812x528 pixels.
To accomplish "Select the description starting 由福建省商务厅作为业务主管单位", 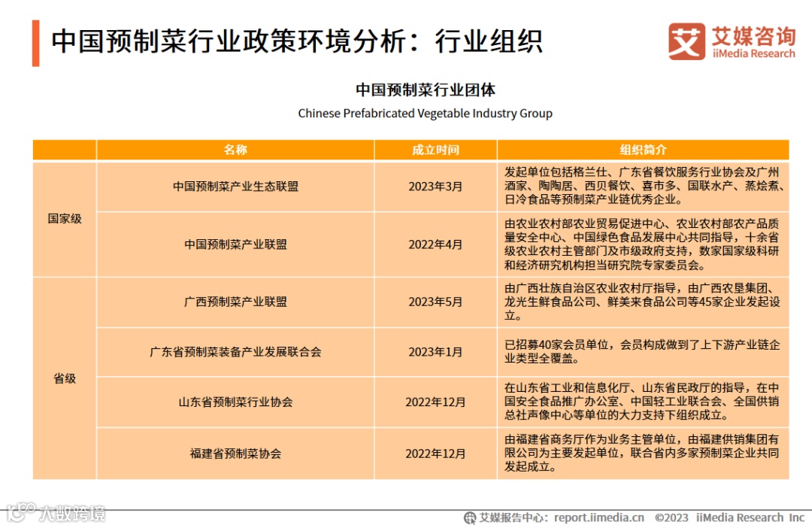I will click(643, 454).
